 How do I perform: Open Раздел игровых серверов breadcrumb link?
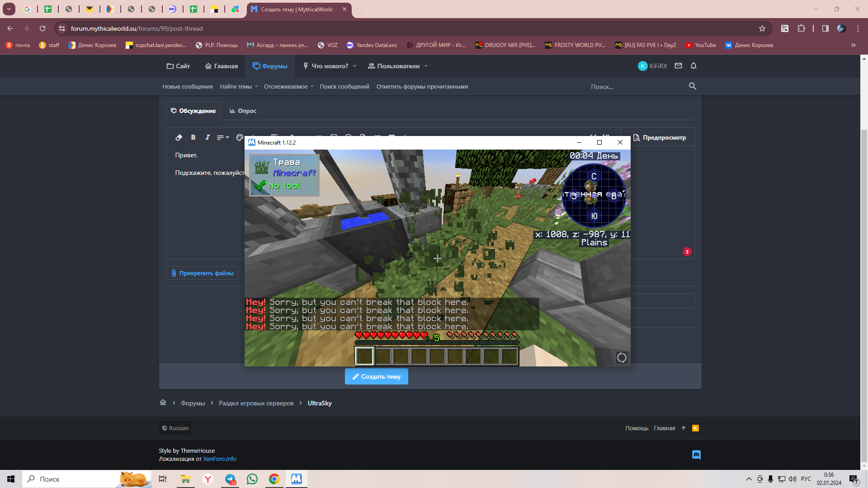pyautogui.click(x=256, y=403)
